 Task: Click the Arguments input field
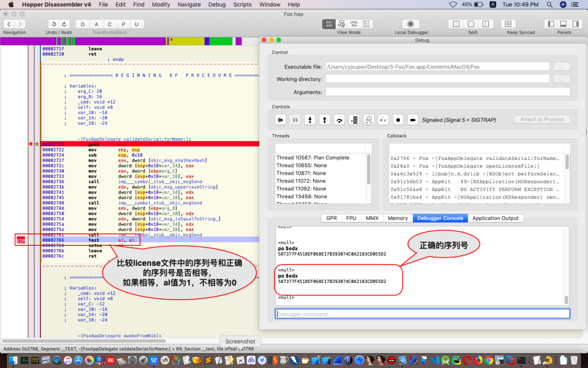click(x=448, y=92)
